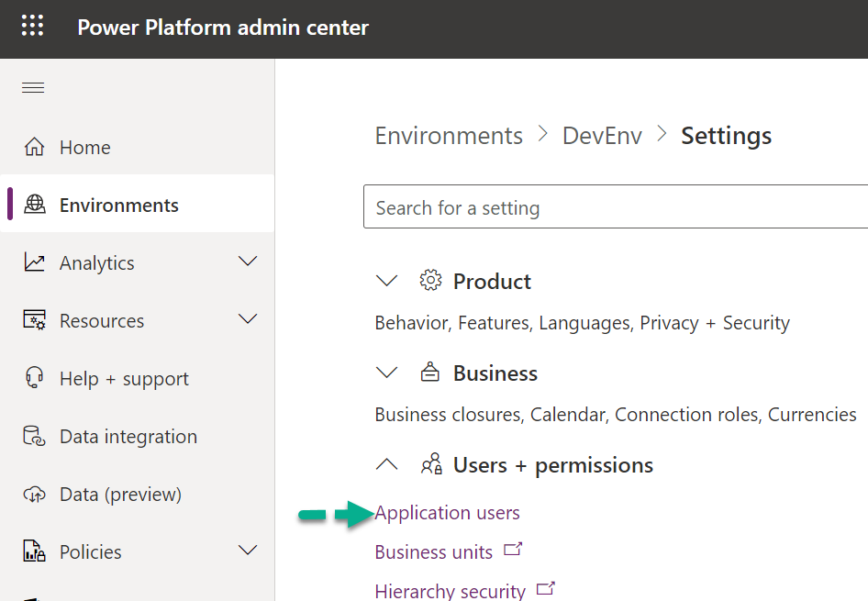Click the Help + support headset icon
868x601 pixels.
coord(34,379)
